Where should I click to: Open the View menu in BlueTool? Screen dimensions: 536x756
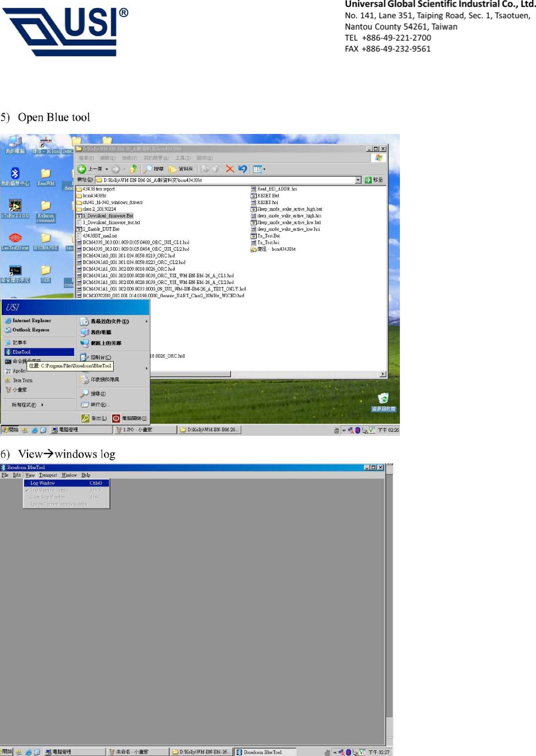click(30, 475)
